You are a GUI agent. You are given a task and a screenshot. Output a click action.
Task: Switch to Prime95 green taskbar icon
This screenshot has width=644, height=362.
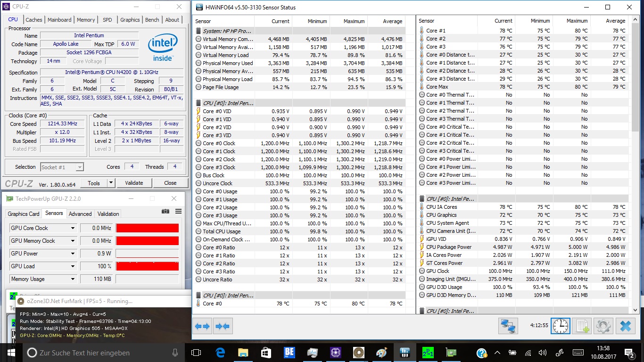(428, 353)
